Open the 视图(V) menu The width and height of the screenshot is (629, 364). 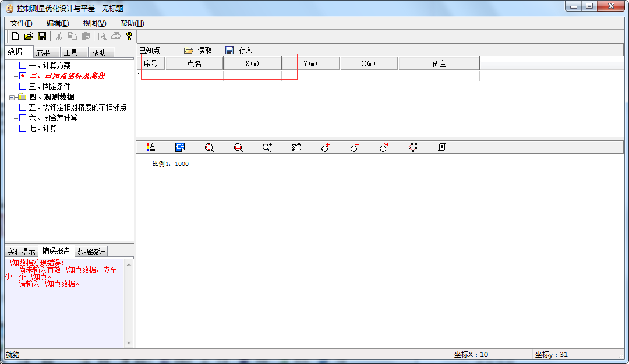tap(94, 23)
